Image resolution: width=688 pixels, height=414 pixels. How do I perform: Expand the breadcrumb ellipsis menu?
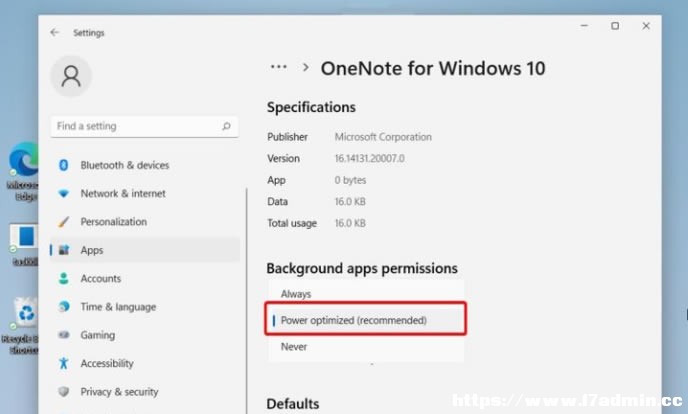279,67
